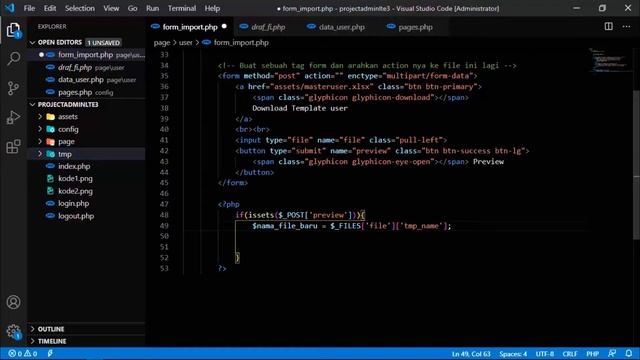Expand the page folder
Image resolution: width=640 pixels, height=360 pixels.
[x=40, y=142]
